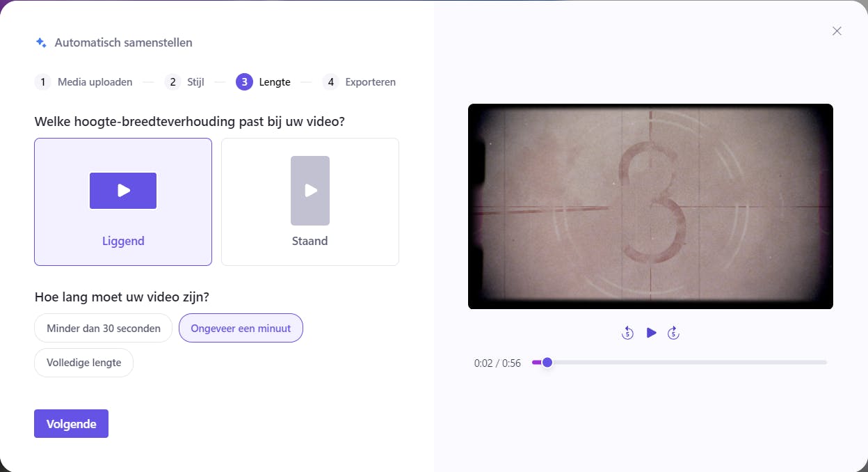Click the Volgende button
This screenshot has width=868, height=472.
tap(71, 423)
